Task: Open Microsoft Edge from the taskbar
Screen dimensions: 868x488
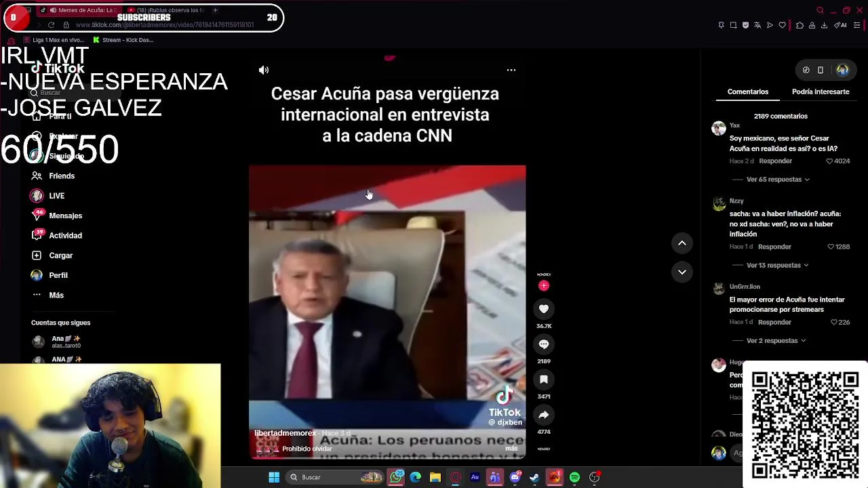Action: click(416, 477)
